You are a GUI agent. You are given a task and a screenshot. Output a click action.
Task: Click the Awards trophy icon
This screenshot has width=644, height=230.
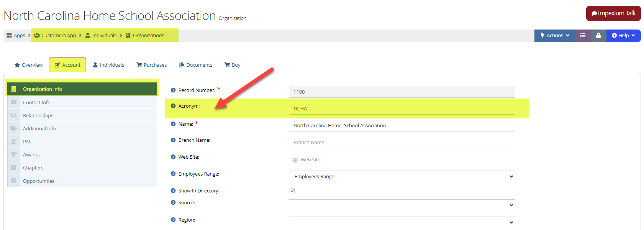(x=14, y=154)
